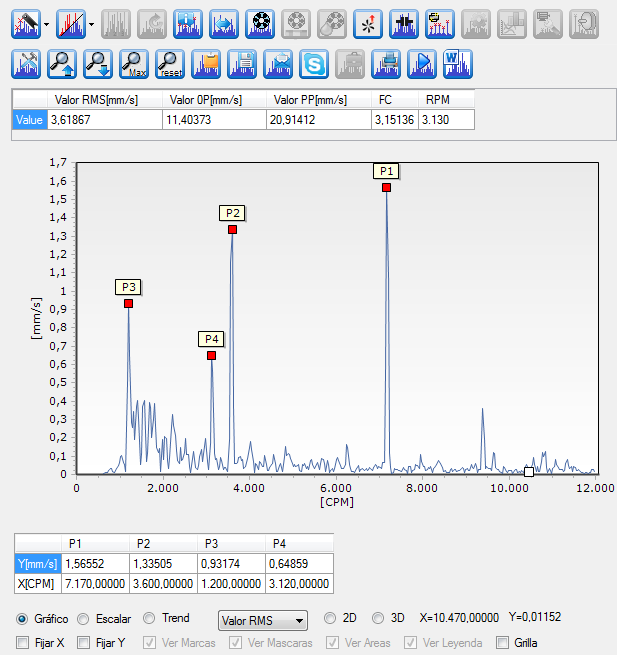Toggle the Ver Mascaras checkbox

[x=236, y=642]
